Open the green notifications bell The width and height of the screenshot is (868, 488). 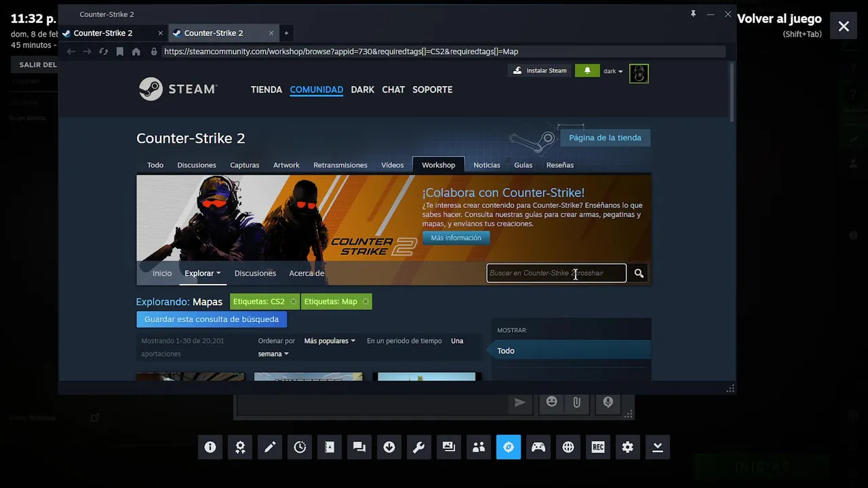click(587, 70)
